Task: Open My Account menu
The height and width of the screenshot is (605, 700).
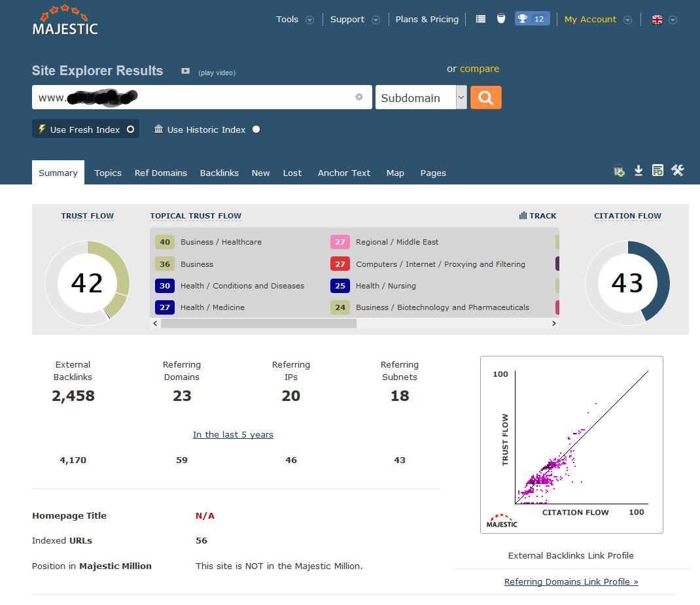Action: click(590, 19)
